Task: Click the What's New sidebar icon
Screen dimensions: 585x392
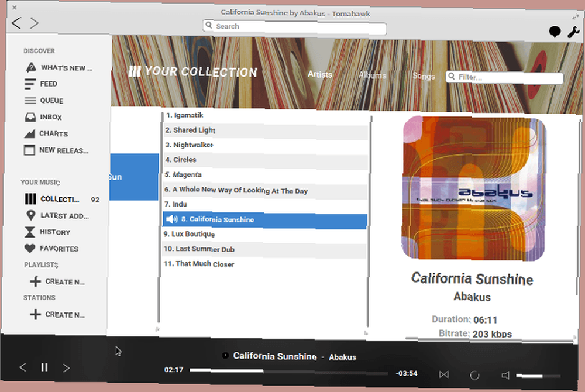Action: 31,67
